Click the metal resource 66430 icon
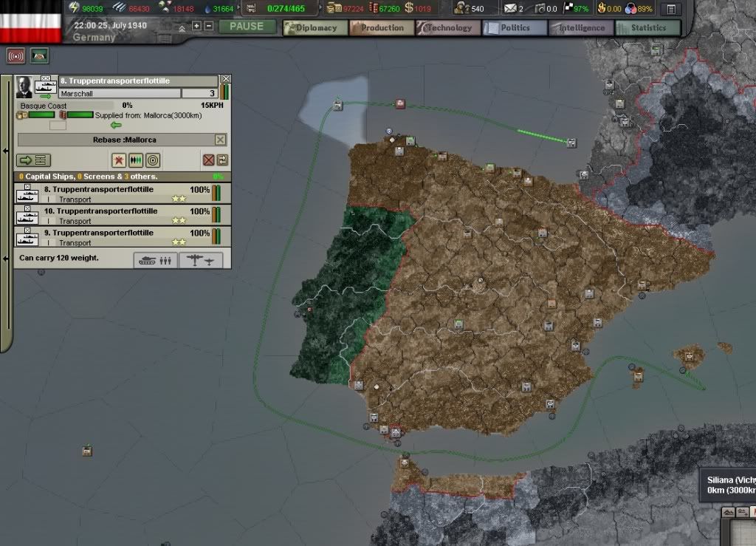 point(119,7)
